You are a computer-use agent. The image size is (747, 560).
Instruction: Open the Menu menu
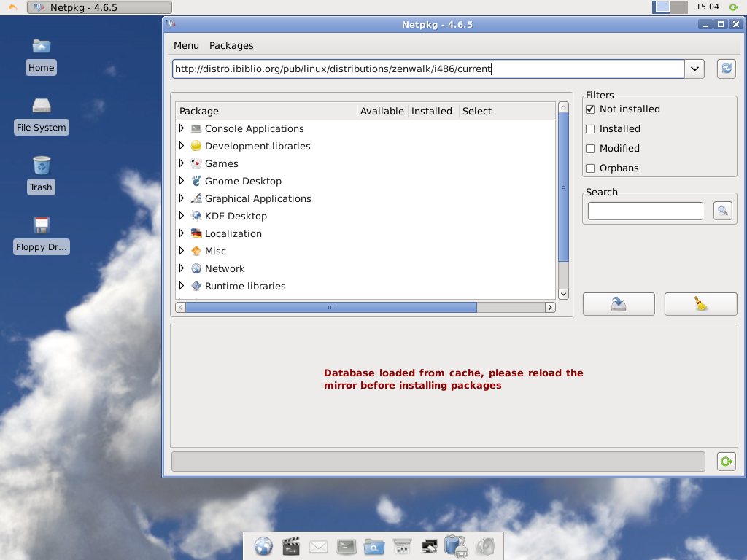coord(186,45)
